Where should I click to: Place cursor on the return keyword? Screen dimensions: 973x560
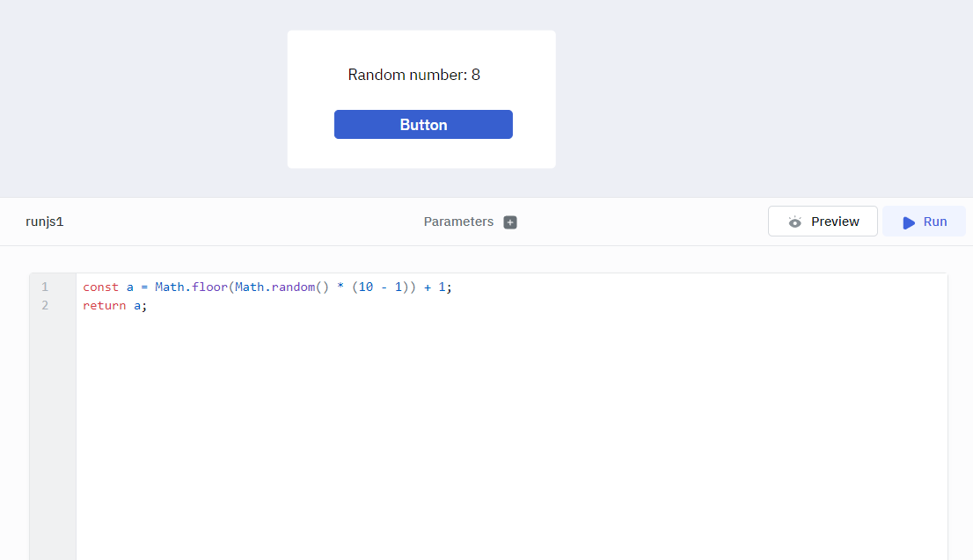(x=104, y=305)
